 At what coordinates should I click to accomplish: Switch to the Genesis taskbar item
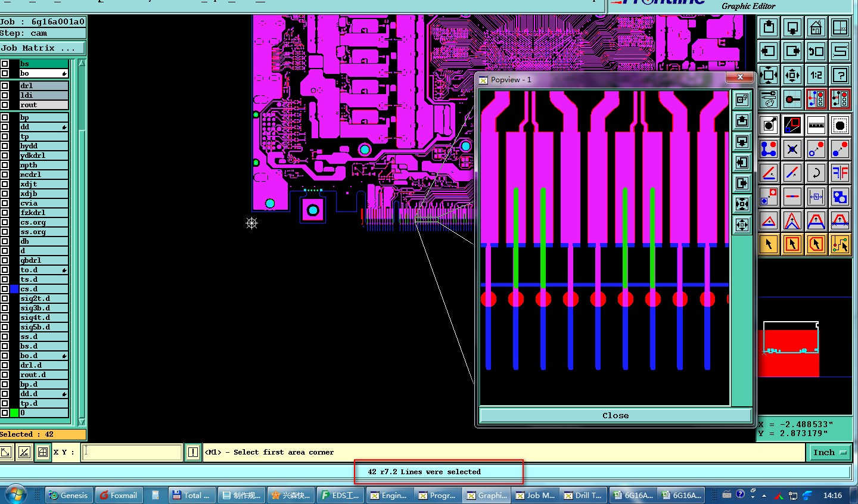pos(69,495)
